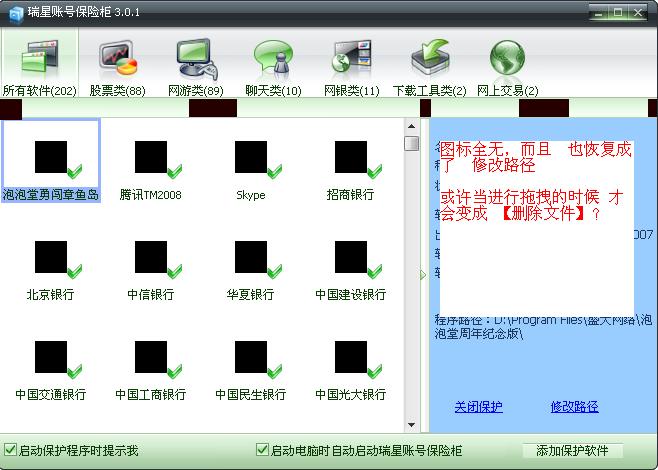Click the 修改路径 link
Viewport: 658px width, 470px height.
click(574, 406)
